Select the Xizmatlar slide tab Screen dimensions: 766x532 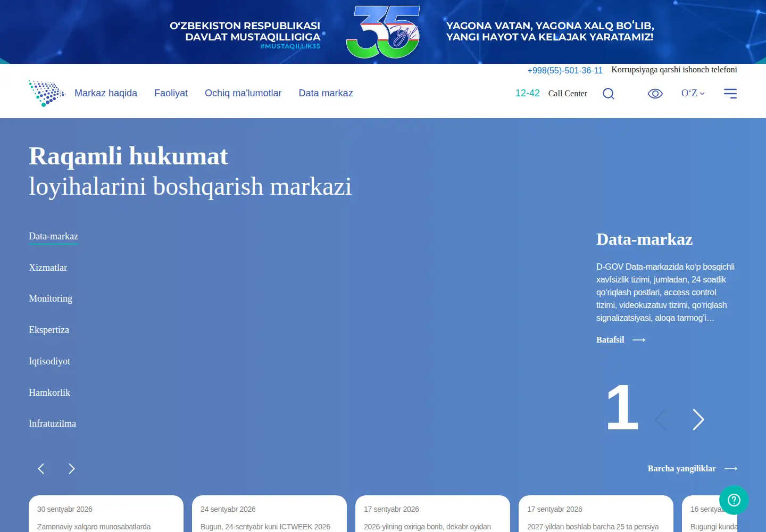click(x=48, y=268)
